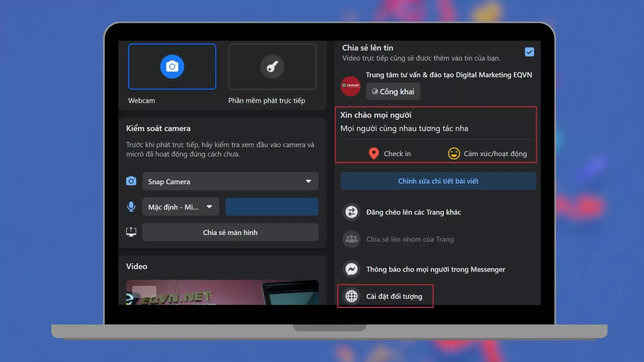Click the EQVN video preview thumbnail

coord(222,292)
